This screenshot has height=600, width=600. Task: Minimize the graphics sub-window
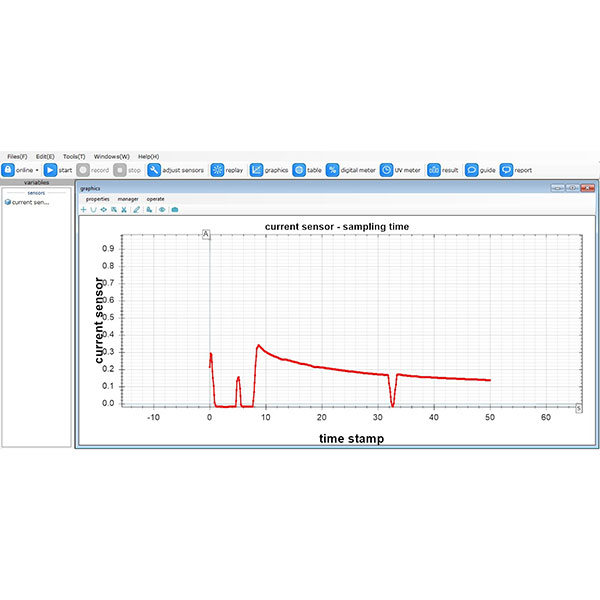tap(558, 188)
